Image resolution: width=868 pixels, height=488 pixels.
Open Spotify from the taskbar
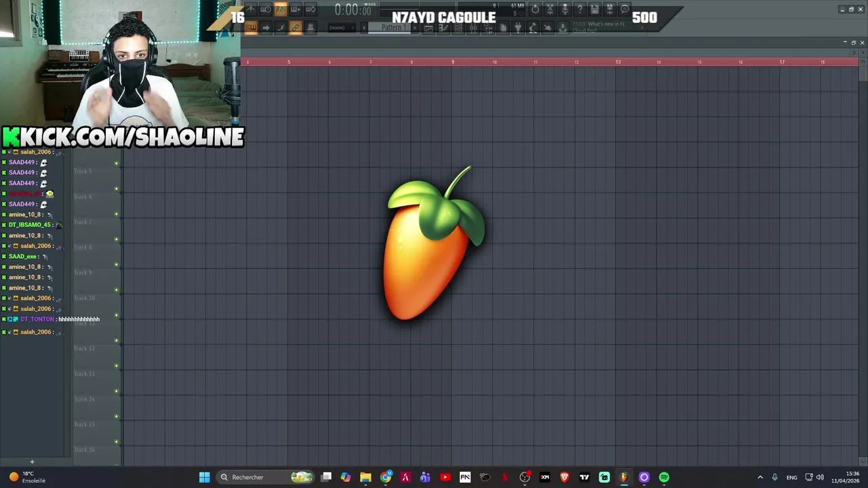coord(664,477)
